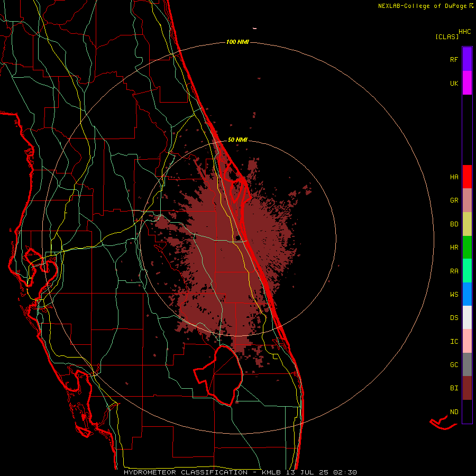This screenshot has height=476, width=476.
Task: Click the DS legend label
Action: pyautogui.click(x=454, y=318)
